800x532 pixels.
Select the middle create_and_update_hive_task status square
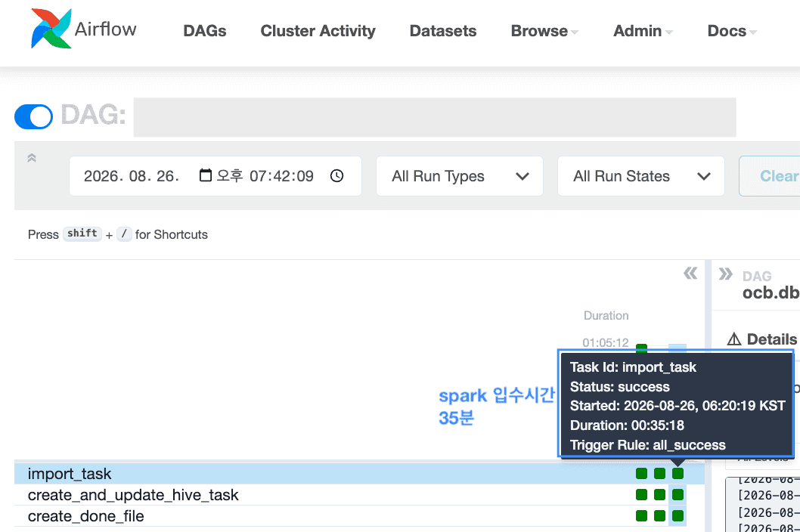click(659, 495)
